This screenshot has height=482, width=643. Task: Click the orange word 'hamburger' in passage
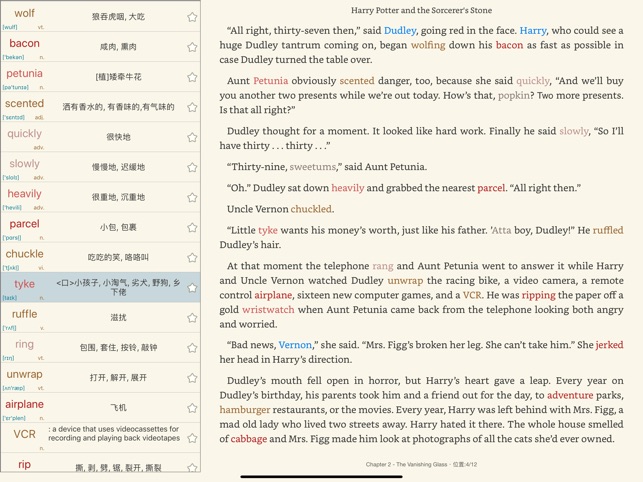(245, 410)
